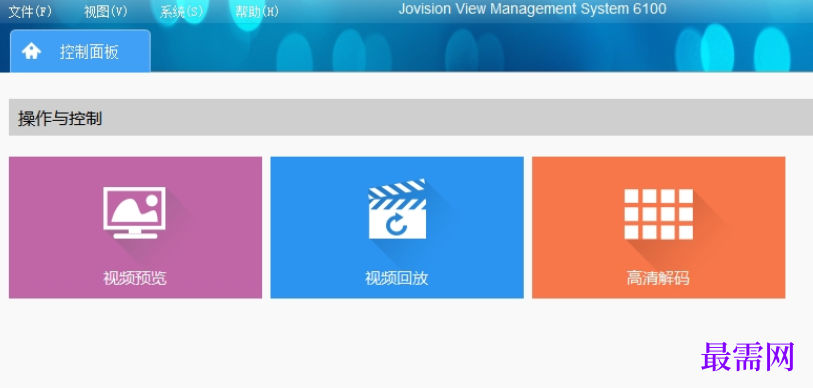
Task: Click the home icon on 控制面板 tab
Action: coord(31,51)
